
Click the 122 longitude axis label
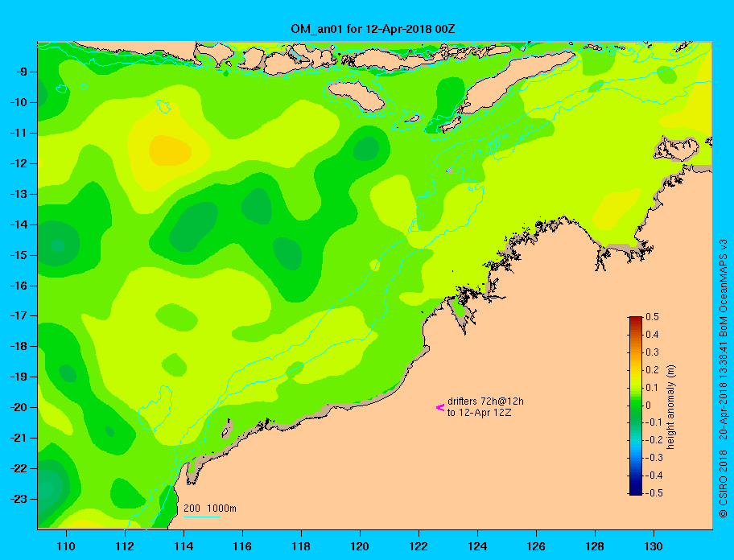point(419,546)
